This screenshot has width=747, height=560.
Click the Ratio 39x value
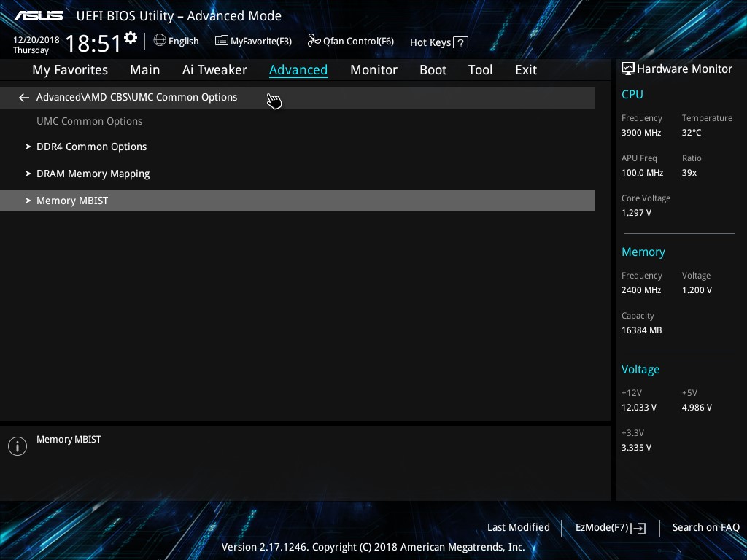[x=689, y=173]
